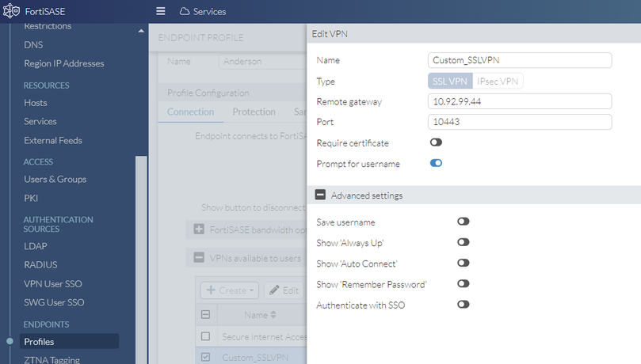Open Users & Groups in sidebar

click(x=55, y=180)
